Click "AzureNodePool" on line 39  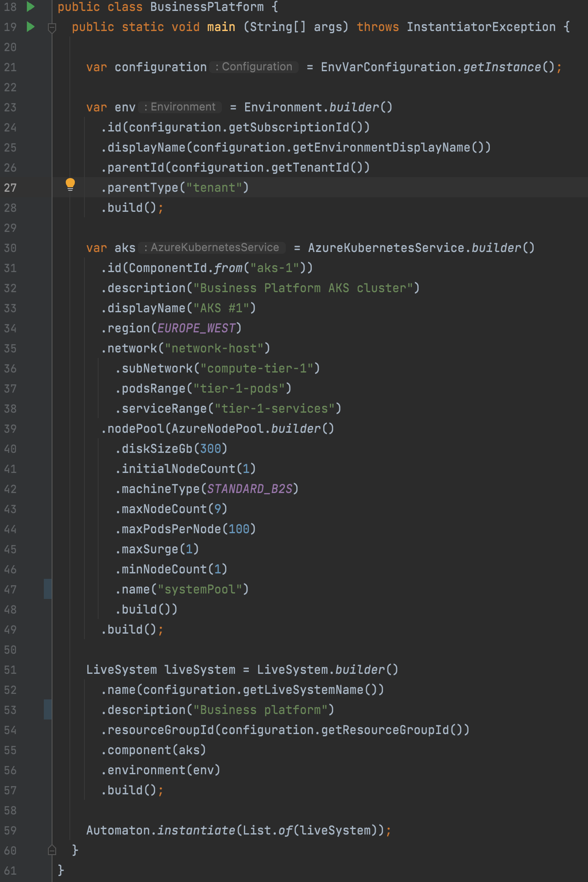pos(218,429)
